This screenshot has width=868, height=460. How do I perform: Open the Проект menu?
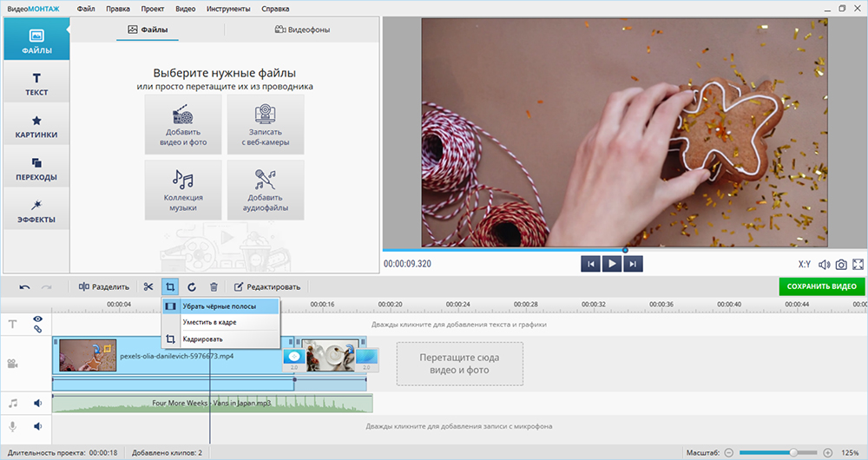[x=152, y=9]
